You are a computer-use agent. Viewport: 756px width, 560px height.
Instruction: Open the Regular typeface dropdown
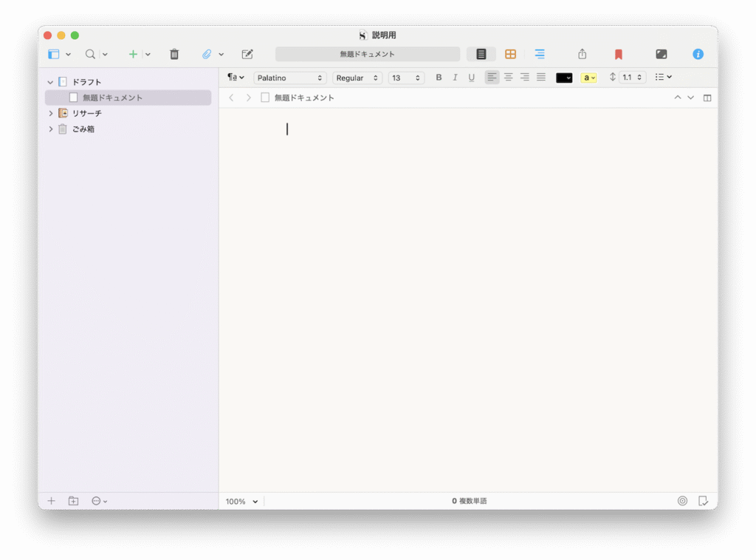(x=357, y=78)
